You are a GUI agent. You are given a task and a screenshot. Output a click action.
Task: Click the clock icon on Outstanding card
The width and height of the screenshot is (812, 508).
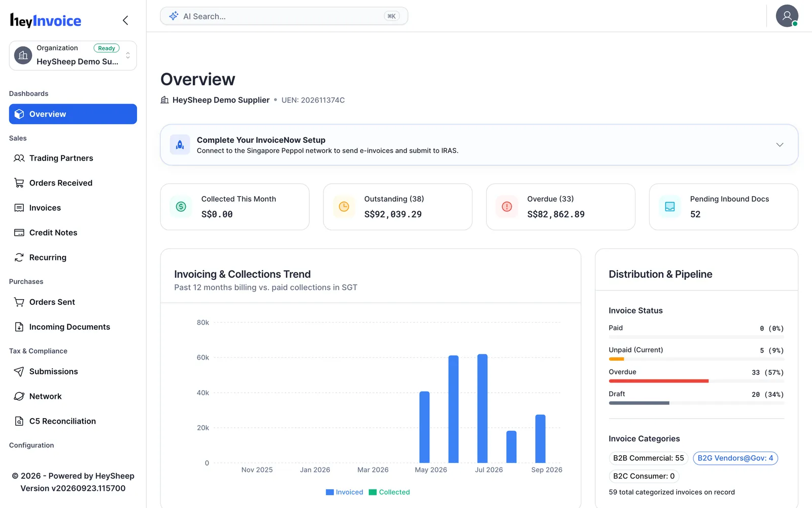[344, 207]
